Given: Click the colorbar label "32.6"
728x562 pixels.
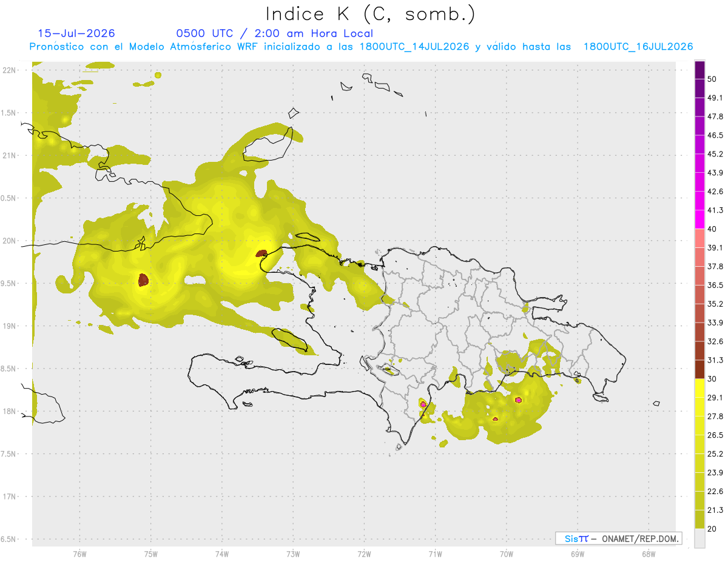Looking at the screenshot, I should [x=715, y=341].
